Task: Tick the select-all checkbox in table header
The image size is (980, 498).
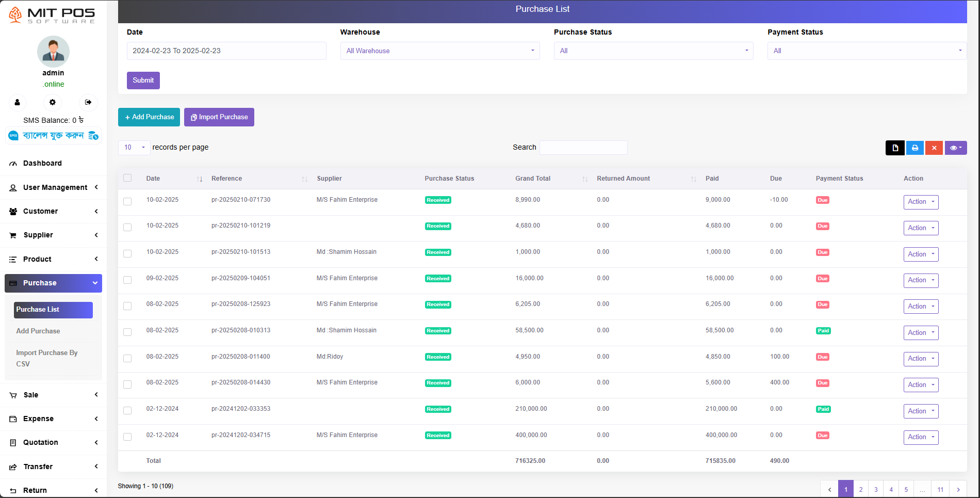Action: coord(127,178)
